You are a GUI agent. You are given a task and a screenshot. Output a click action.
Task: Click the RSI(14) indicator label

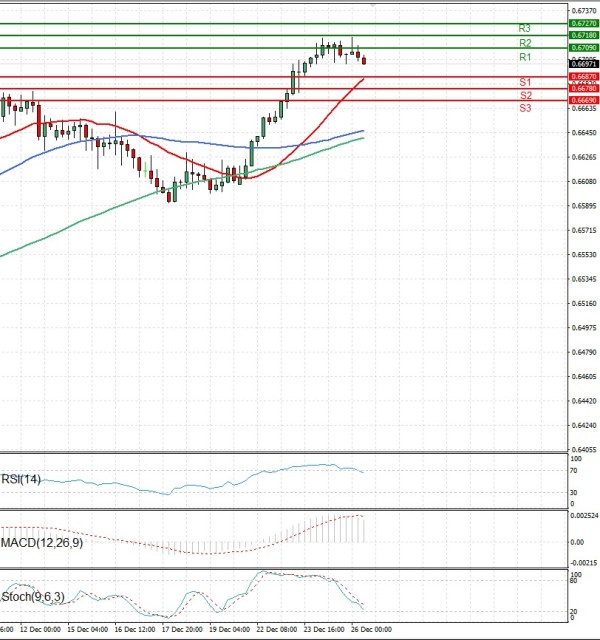point(22,480)
